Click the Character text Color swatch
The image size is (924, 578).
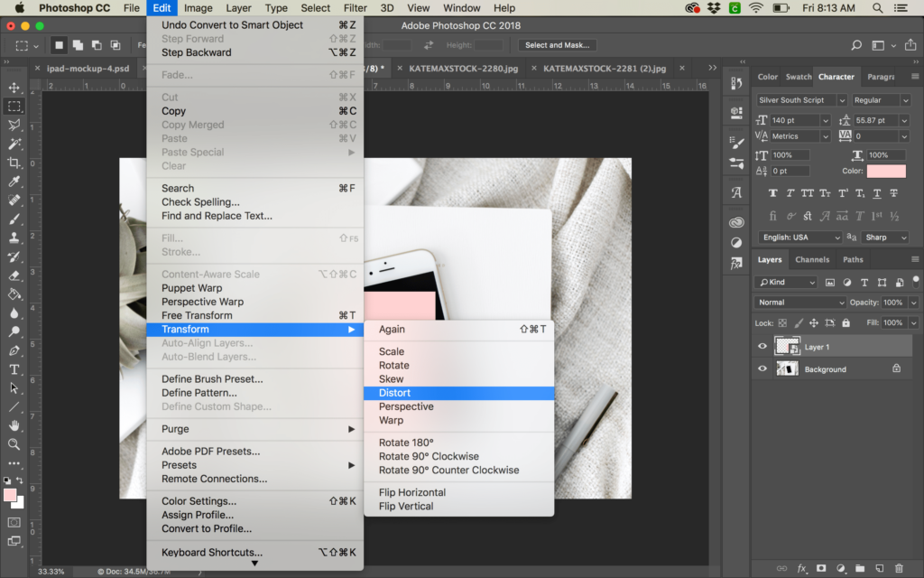click(886, 171)
